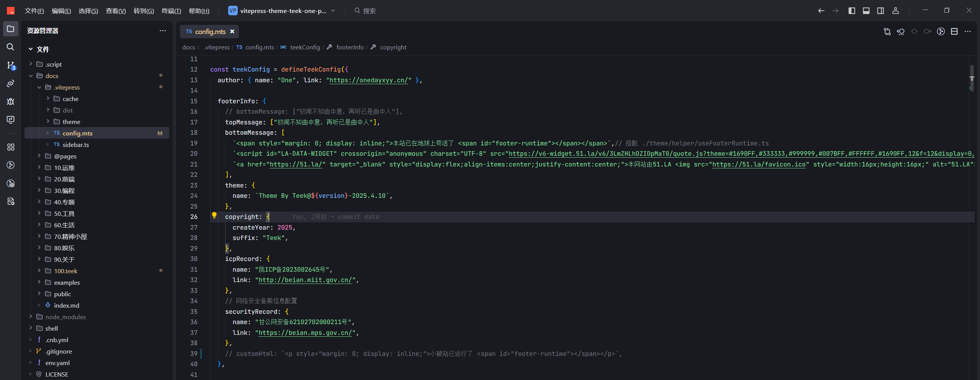This screenshot has width=980, height=380.
Task: Click the go forward arrow in title bar
Action: click(x=836, y=11)
